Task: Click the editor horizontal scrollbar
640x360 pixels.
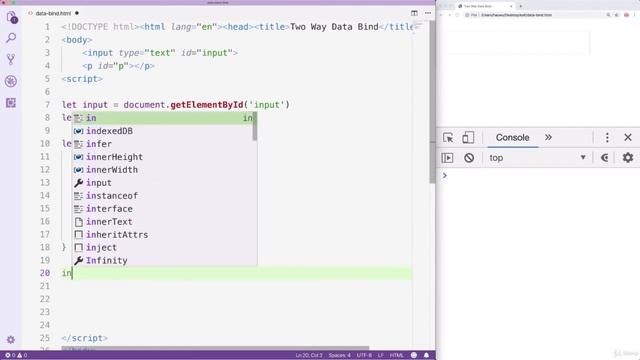Action: [x=215, y=348]
